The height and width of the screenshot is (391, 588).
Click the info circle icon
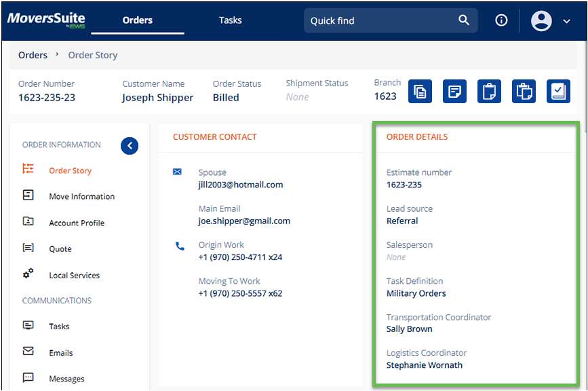pos(501,20)
